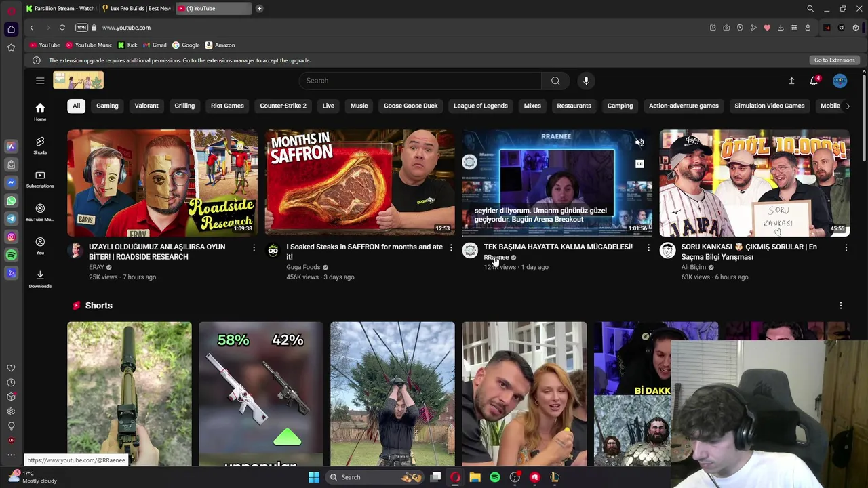This screenshot has width=868, height=488.
Task: Toggle captions on RRaenee preview video
Action: pos(639,164)
